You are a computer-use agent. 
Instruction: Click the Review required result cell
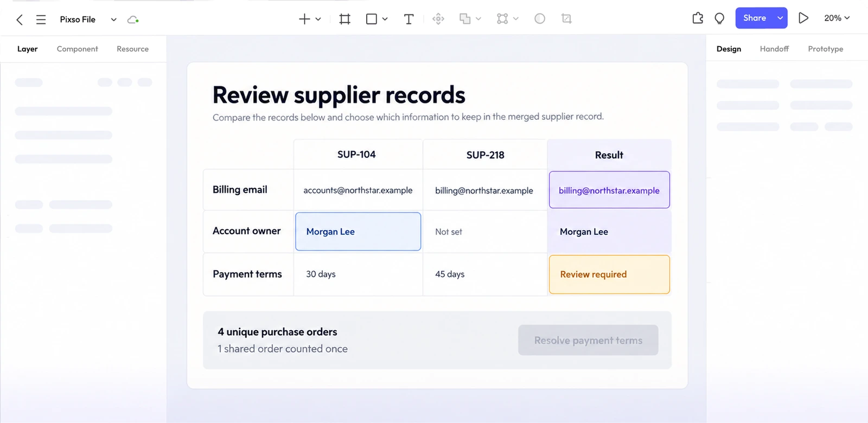(x=609, y=274)
